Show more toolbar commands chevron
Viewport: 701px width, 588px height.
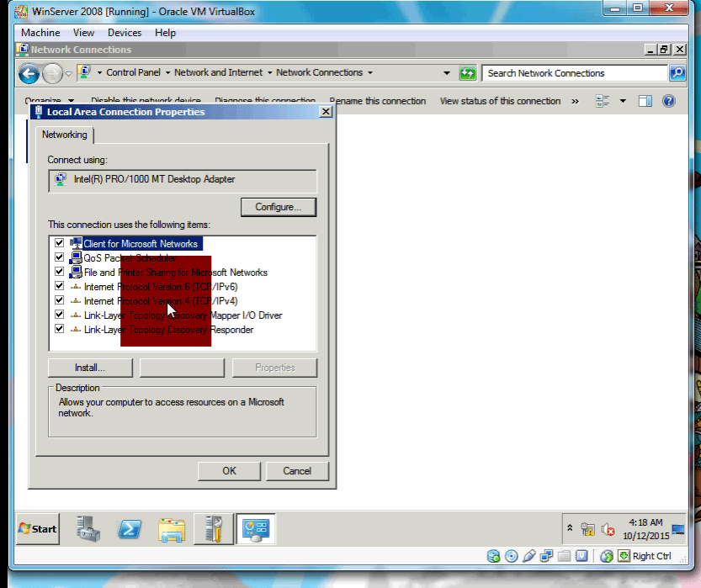click(x=575, y=102)
